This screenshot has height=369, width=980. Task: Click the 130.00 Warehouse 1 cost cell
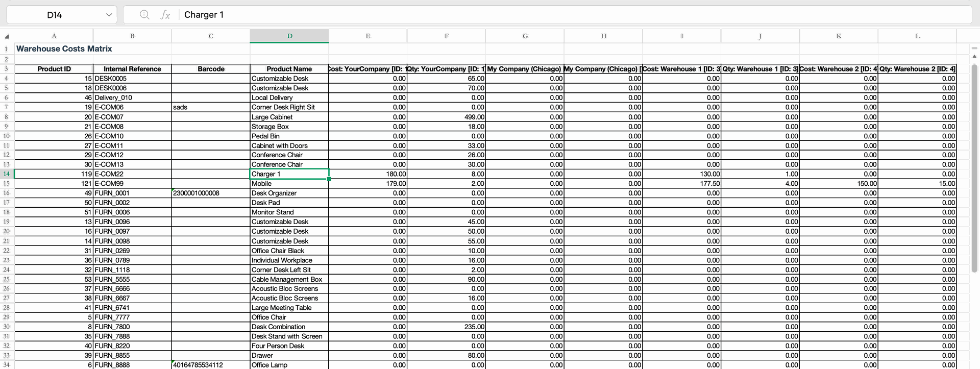681,174
